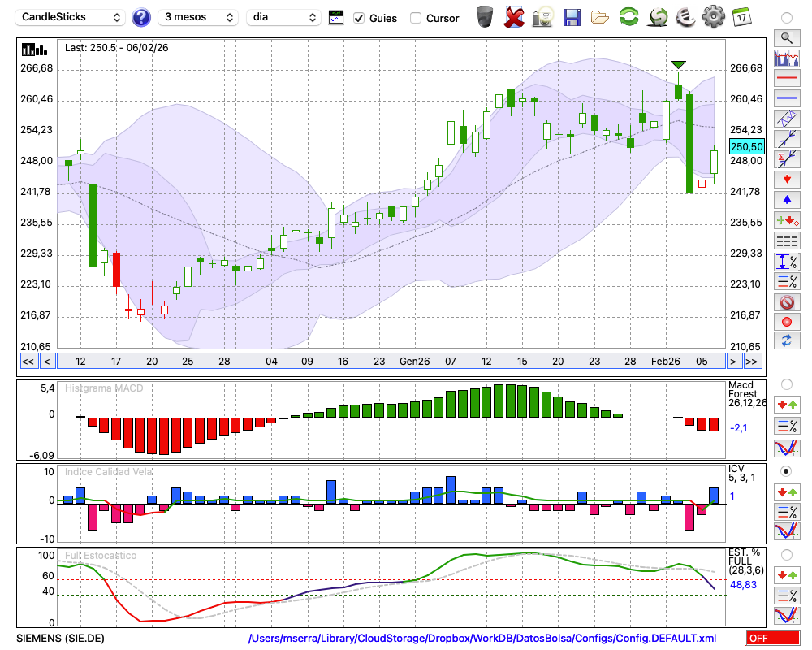This screenshot has width=812, height=650.
Task: Click the 48,83 stochastic value
Action: pos(743,585)
